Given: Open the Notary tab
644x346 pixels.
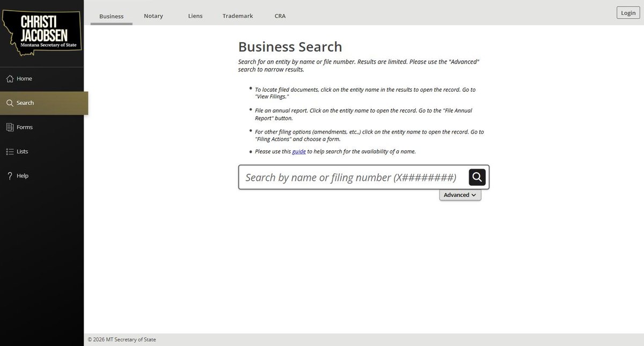Looking at the screenshot, I should coord(153,16).
